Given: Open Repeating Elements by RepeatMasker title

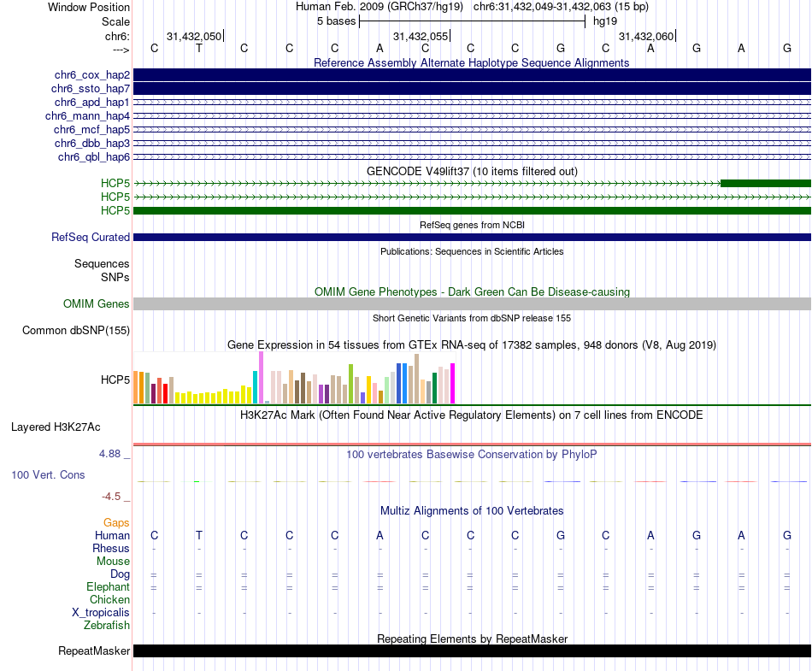Looking at the screenshot, I should coord(473,639).
